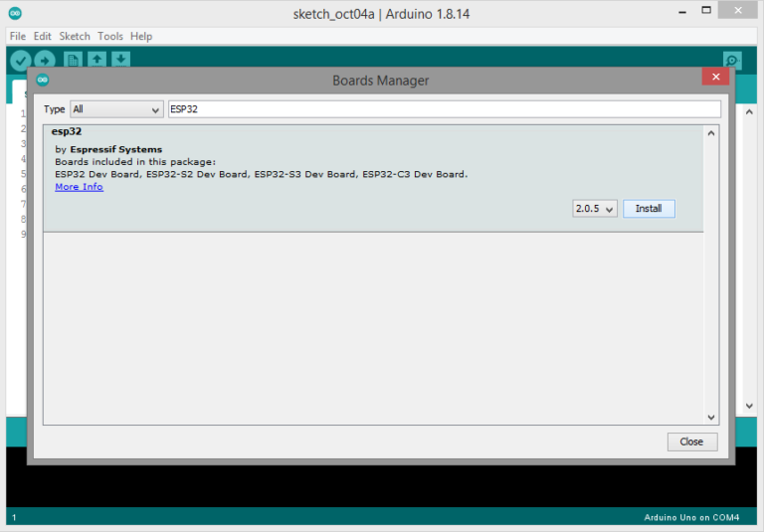Screen dimensions: 764x532
Task: Click the Arduino logo in main title bar
Action: (15, 13)
